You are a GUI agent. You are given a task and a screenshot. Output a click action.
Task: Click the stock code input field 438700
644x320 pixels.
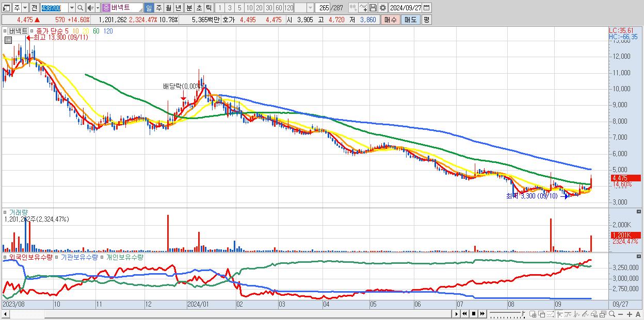click(x=54, y=8)
